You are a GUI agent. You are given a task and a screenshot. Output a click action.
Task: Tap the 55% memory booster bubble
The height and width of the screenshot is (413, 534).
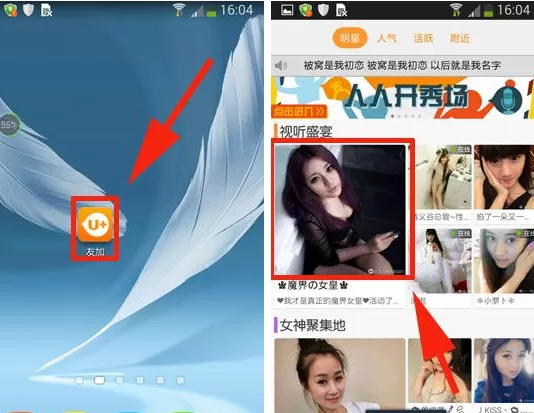point(9,125)
